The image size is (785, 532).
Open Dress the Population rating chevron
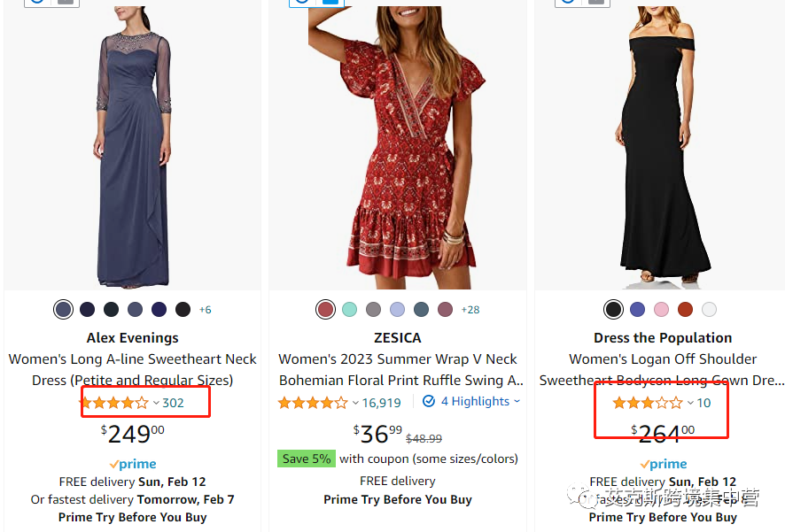690,404
